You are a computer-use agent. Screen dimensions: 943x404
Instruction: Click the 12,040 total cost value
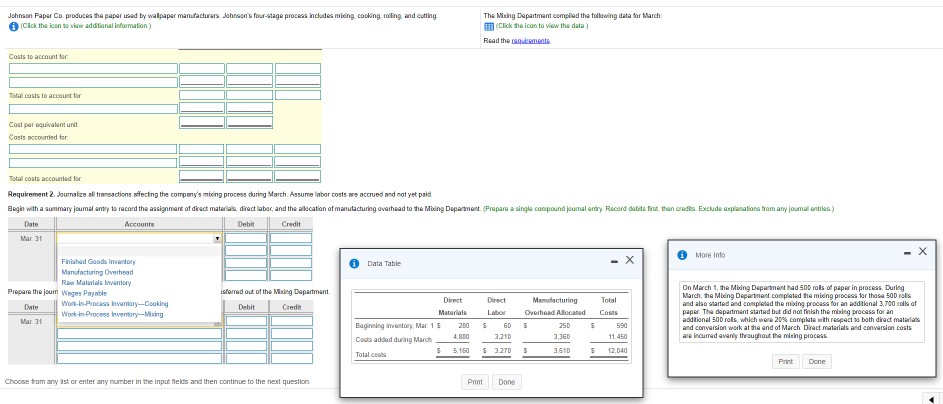coord(616,350)
